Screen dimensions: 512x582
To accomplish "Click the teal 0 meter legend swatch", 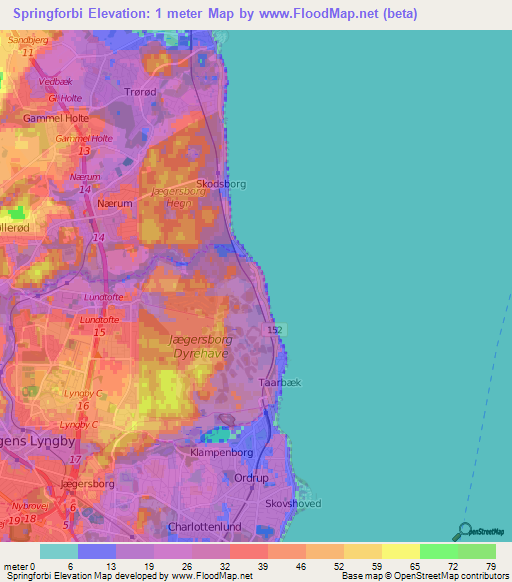I will (59, 552).
